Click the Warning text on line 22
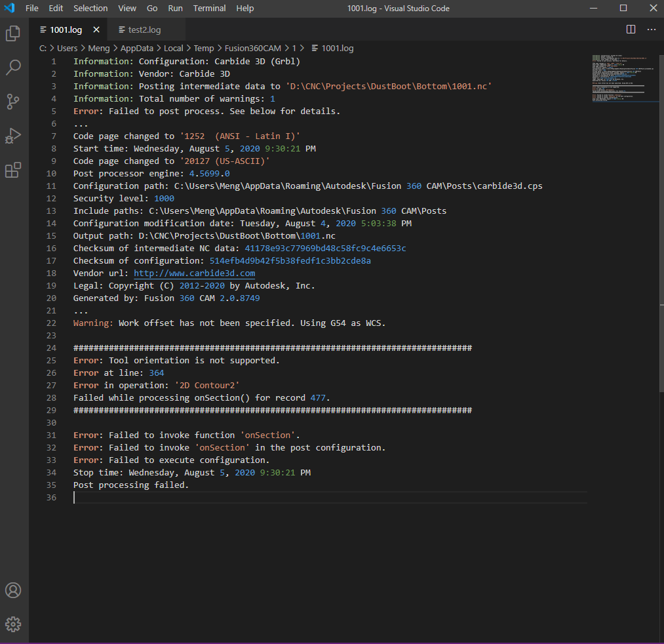 click(93, 323)
